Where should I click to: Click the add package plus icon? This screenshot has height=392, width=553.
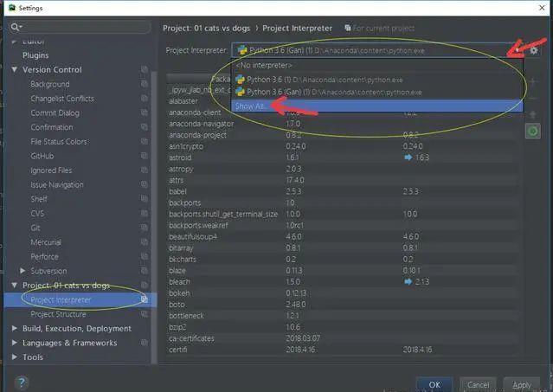coord(533,81)
